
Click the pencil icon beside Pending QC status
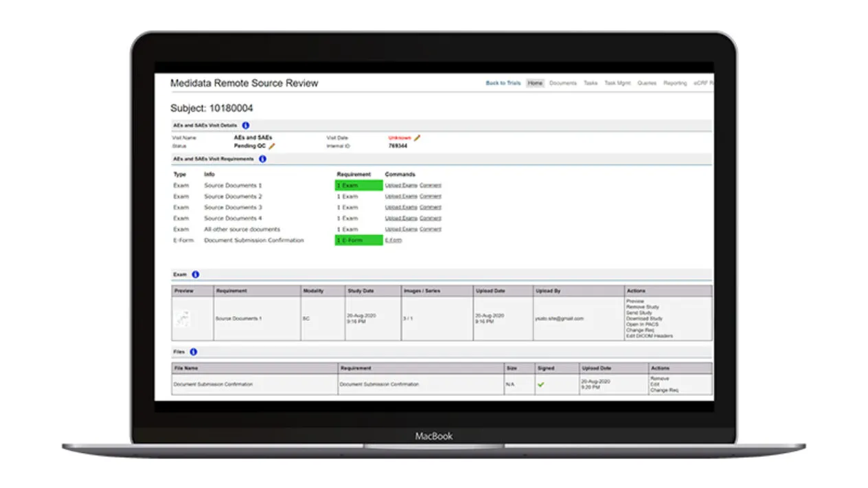tap(273, 146)
